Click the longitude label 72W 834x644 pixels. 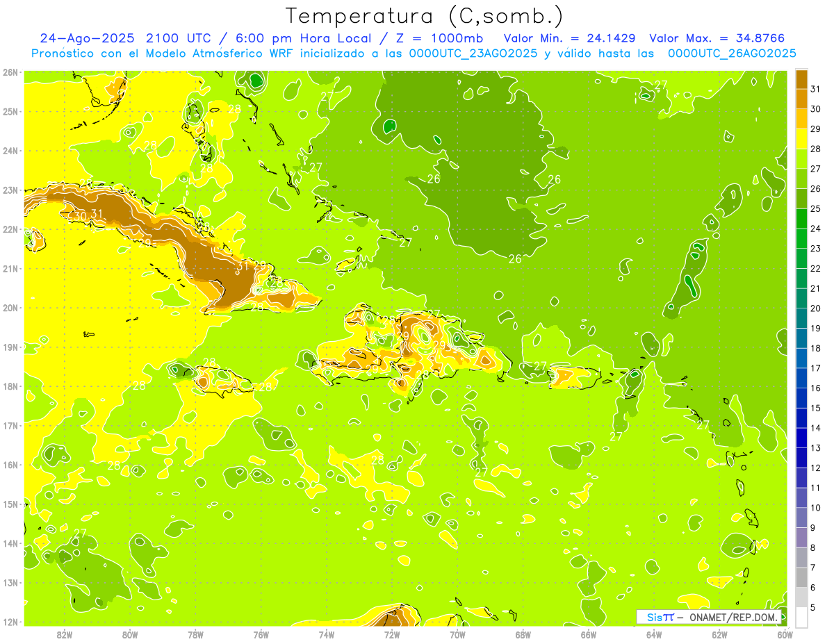[392, 634]
